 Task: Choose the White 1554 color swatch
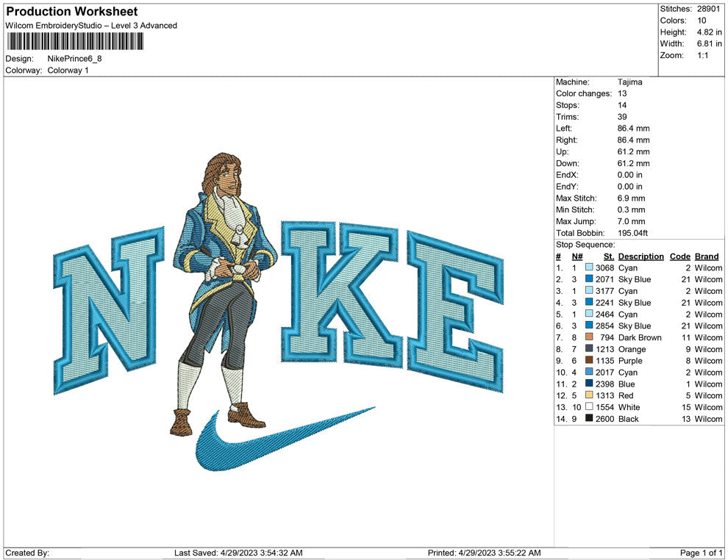[589, 407]
